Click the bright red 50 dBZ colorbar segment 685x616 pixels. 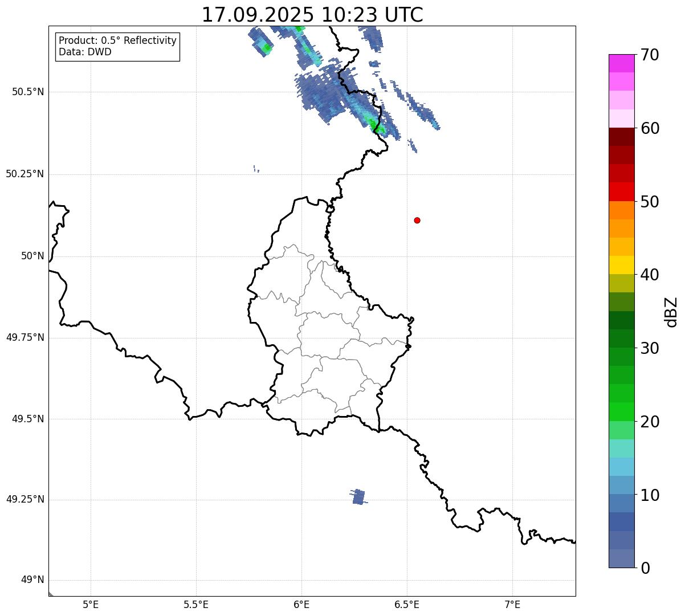pyautogui.click(x=622, y=192)
